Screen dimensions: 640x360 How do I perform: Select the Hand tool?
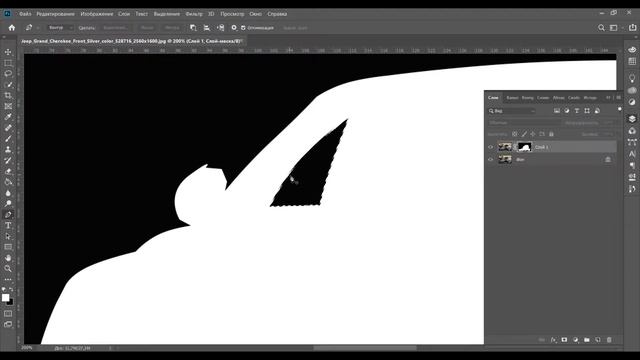(x=8, y=258)
